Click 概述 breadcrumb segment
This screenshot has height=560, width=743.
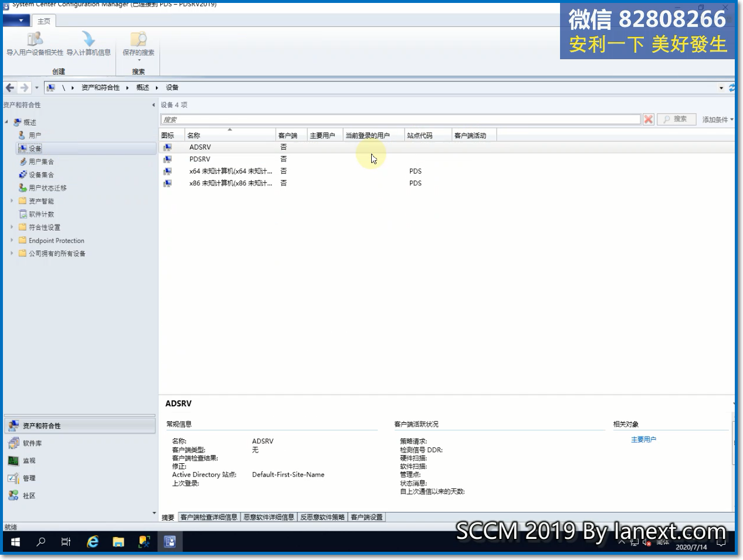pos(143,88)
